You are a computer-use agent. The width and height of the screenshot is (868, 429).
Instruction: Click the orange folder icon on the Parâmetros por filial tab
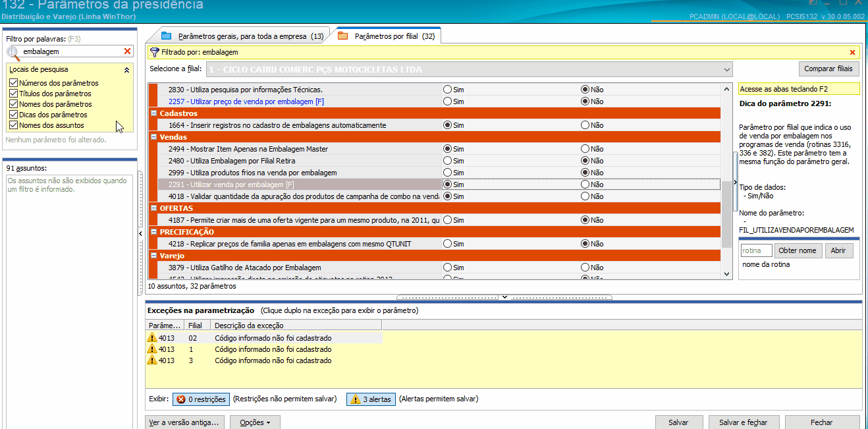click(x=342, y=36)
